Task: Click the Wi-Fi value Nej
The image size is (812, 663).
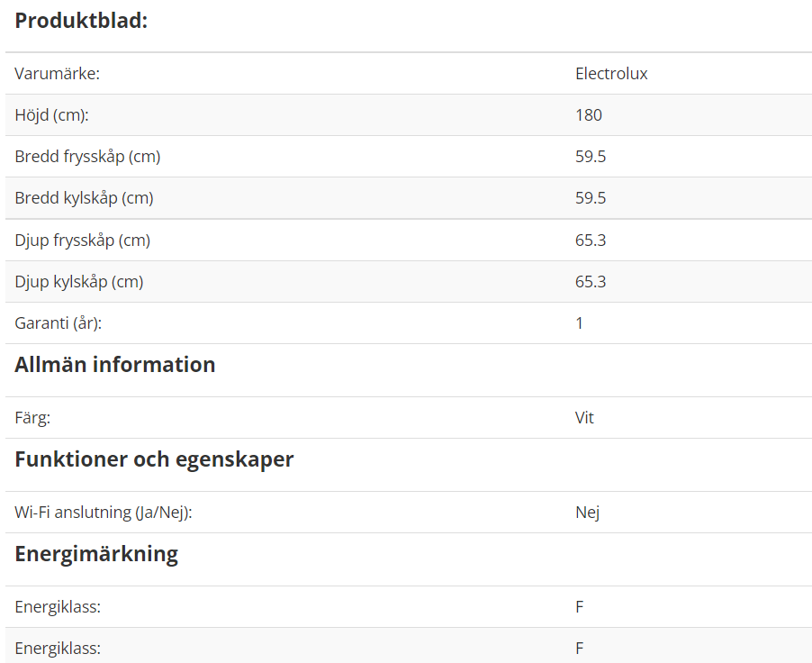Action: coord(587,513)
